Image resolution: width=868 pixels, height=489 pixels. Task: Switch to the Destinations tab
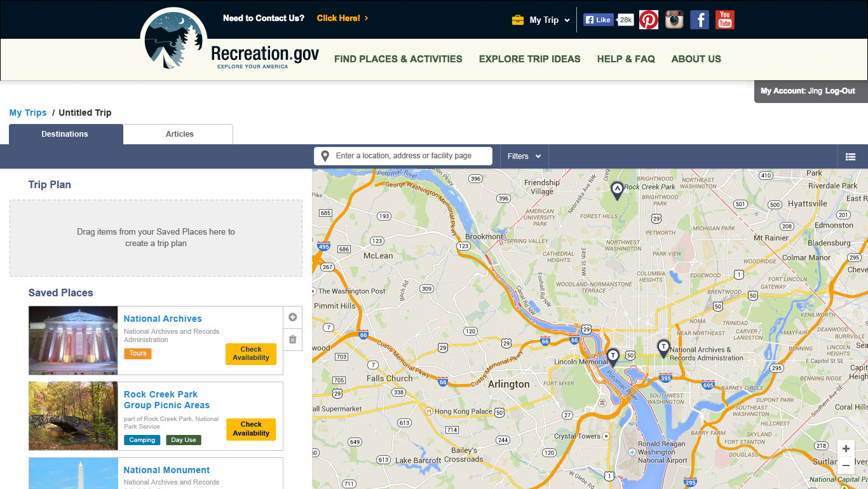(x=65, y=134)
